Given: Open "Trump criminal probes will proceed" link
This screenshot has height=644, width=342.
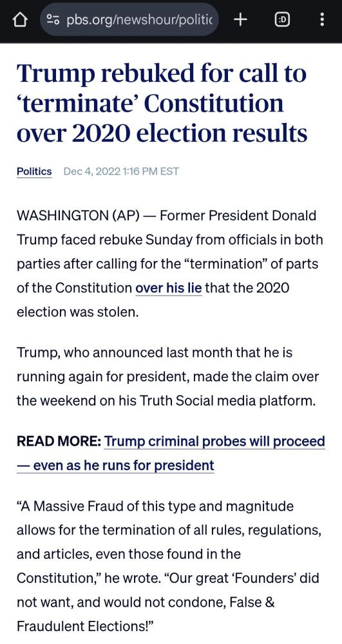Looking at the screenshot, I should [214, 442].
